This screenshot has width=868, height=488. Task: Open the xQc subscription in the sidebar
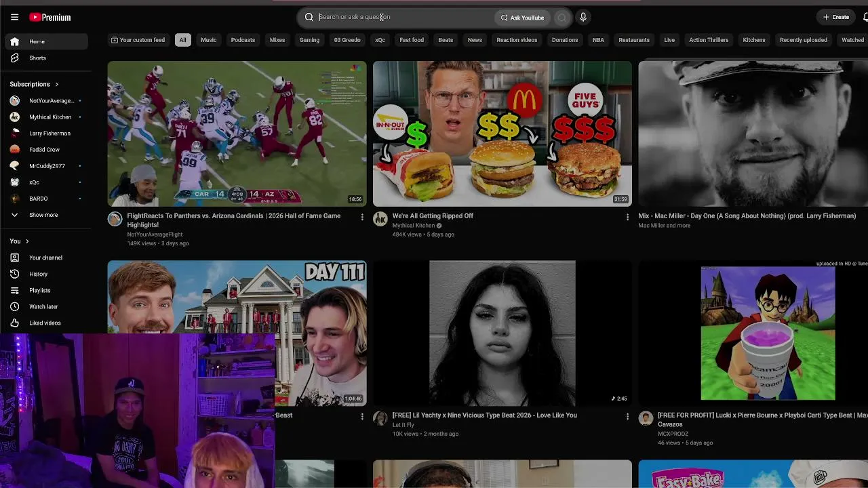point(46,182)
